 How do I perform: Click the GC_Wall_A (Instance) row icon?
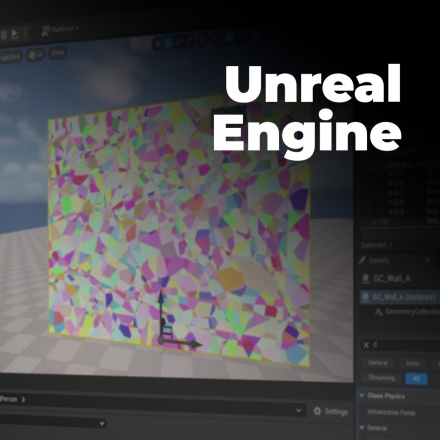tap(366, 297)
